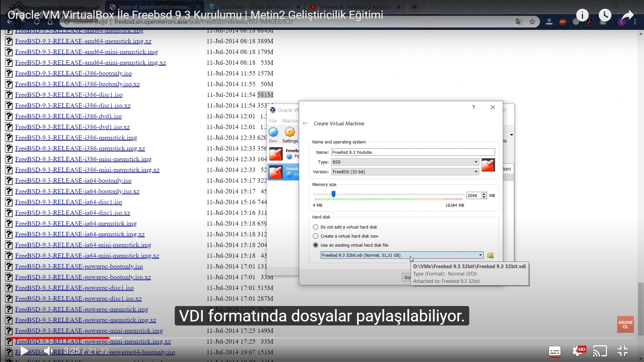
Task: Click the Name field 'Freebsd 9.3 Youtube'
Action: coord(413,152)
